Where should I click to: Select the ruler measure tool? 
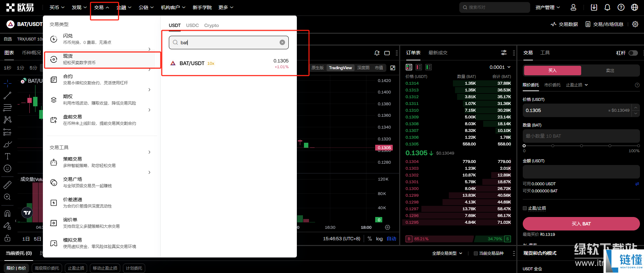click(x=7, y=185)
